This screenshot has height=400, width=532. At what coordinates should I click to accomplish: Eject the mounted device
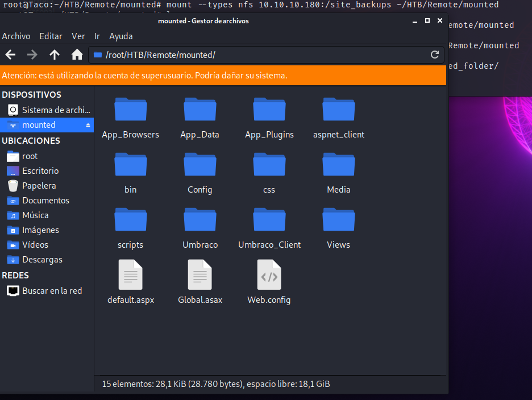[x=88, y=125]
